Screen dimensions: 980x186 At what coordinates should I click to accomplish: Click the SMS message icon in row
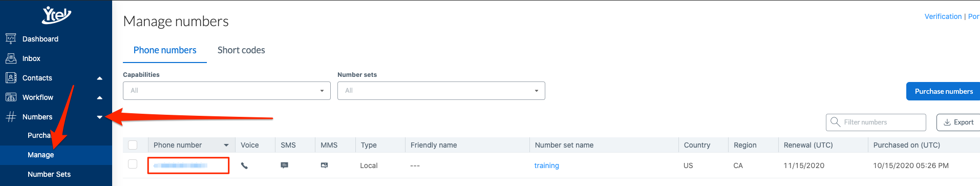pos(285,165)
